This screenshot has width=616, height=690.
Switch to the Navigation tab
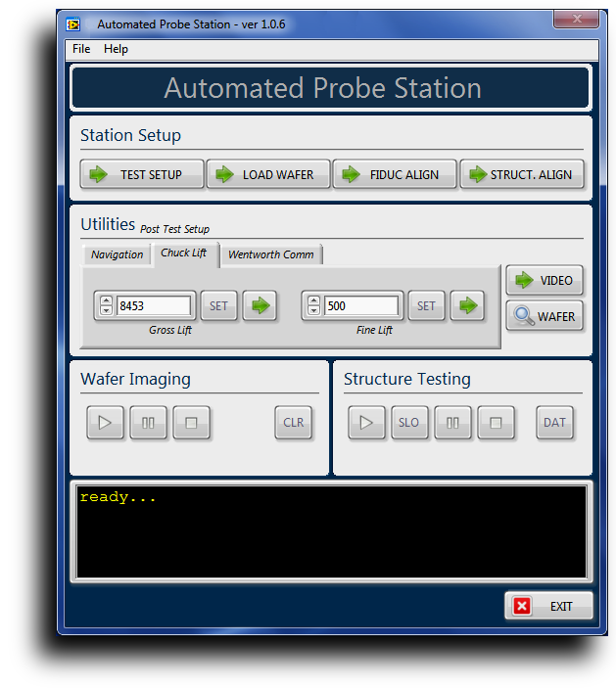pos(118,254)
